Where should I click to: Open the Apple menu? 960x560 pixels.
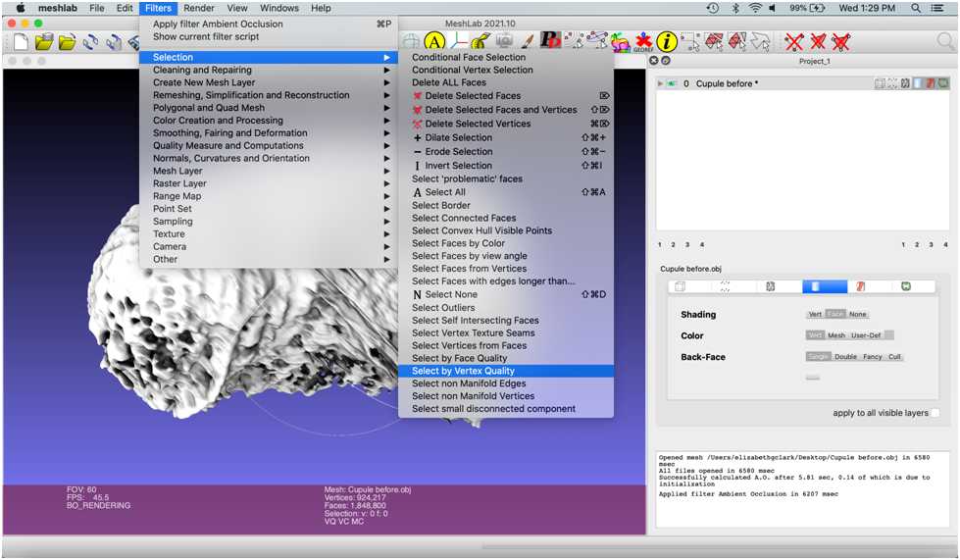pos(21,8)
